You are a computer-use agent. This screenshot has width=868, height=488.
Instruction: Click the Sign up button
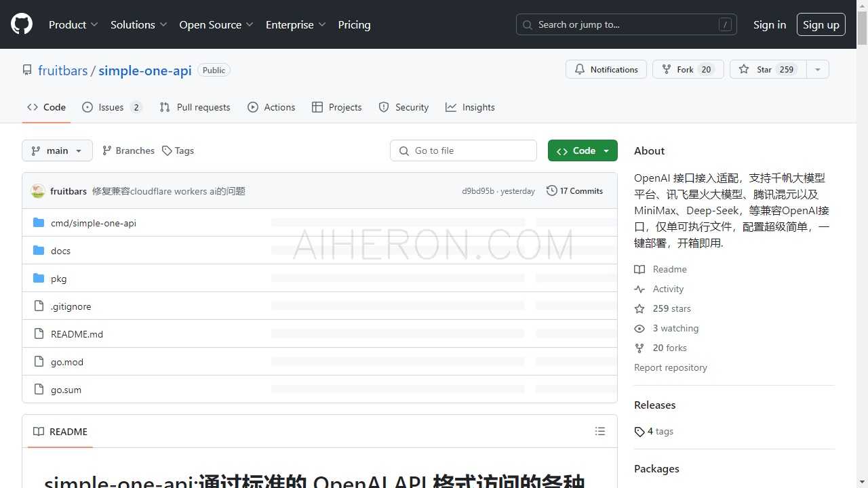[821, 24]
